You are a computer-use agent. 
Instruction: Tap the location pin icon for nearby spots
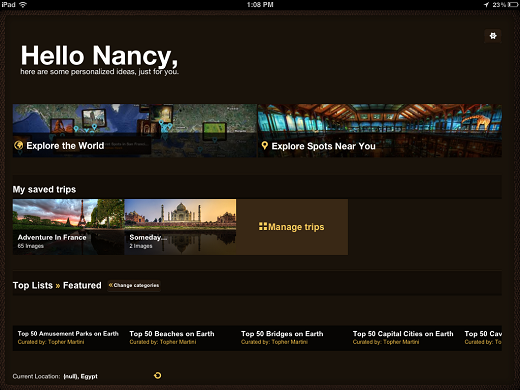pyautogui.click(x=265, y=146)
